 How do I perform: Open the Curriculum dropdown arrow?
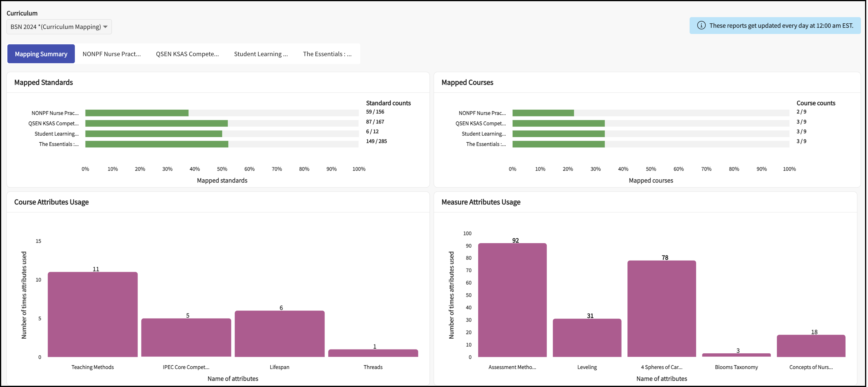click(x=105, y=27)
